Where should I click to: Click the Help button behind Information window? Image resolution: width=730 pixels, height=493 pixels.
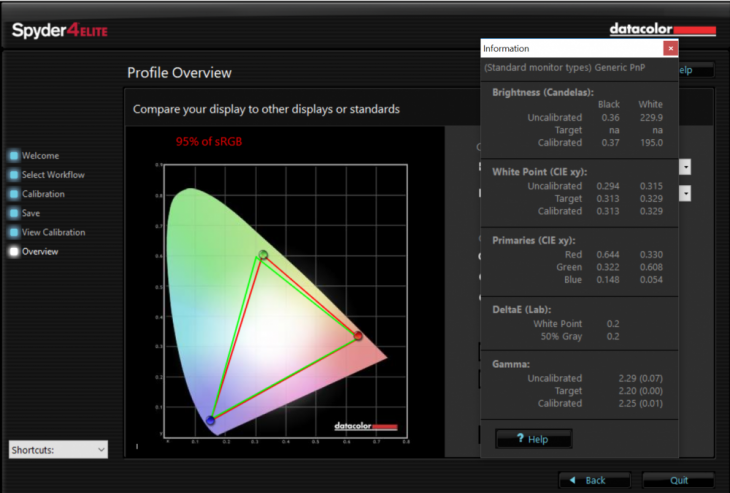click(696, 70)
